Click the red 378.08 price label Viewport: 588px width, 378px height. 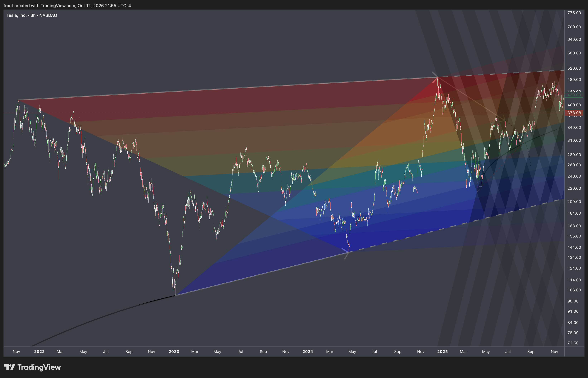click(574, 113)
